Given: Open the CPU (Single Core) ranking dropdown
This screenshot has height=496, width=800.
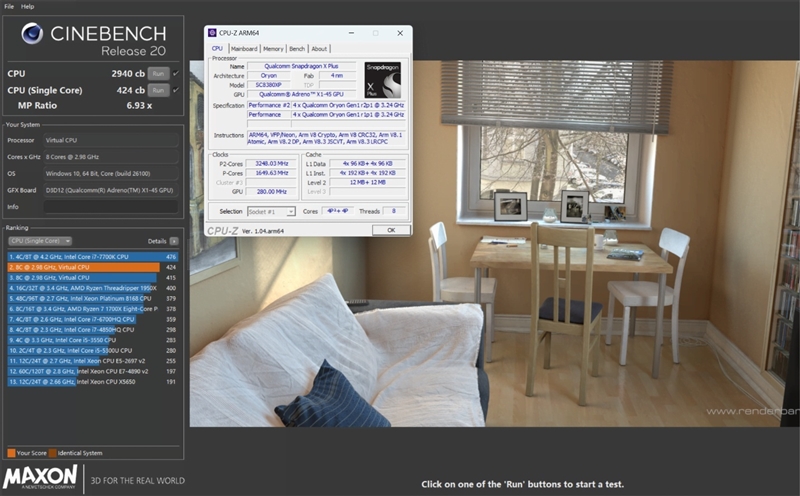Looking at the screenshot, I should [x=40, y=241].
